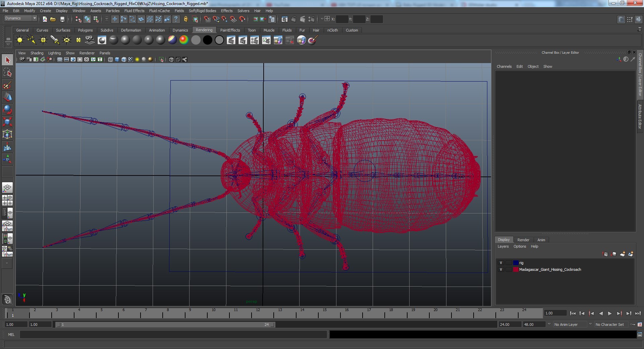Assign the ramp shader rainbow ball
Viewport: 644px width, 349px height.
click(184, 40)
